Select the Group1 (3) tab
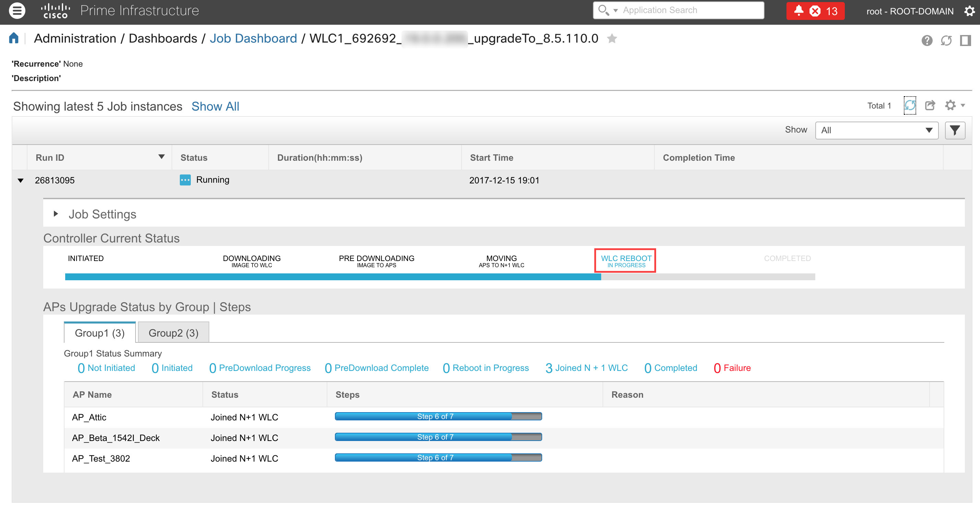This screenshot has width=980, height=509. pyautogui.click(x=100, y=333)
